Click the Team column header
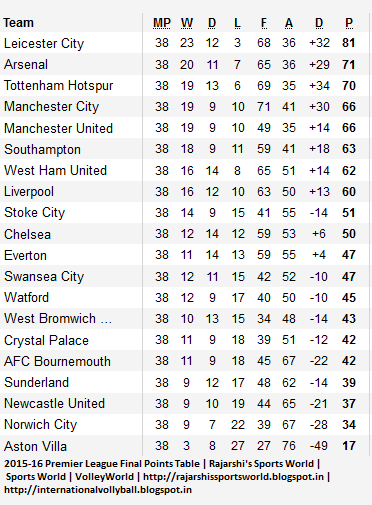Image resolution: width=372 pixels, height=505 pixels. click(18, 23)
